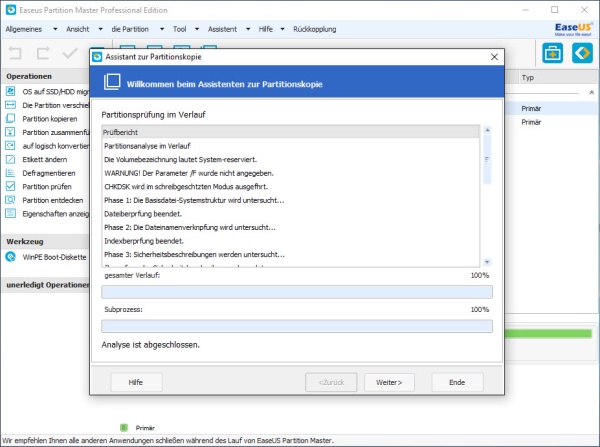
Task: Click the undo arrow icon in toolbar
Action: [x=15, y=53]
